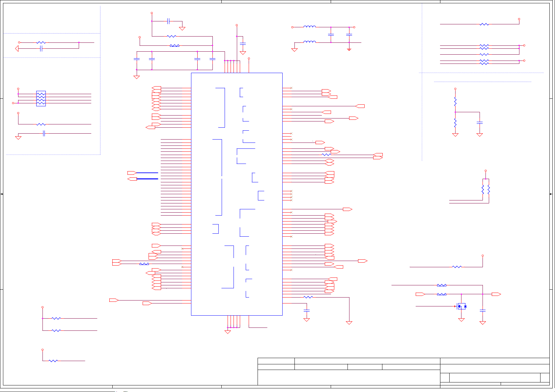
Task: Select the MOSFET transistor symbol
Action: [461, 306]
